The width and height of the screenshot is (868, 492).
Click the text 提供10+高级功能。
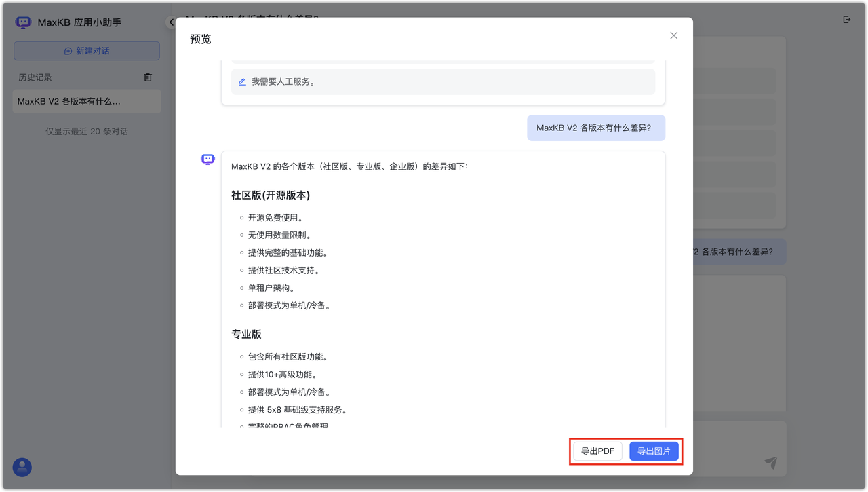point(283,375)
